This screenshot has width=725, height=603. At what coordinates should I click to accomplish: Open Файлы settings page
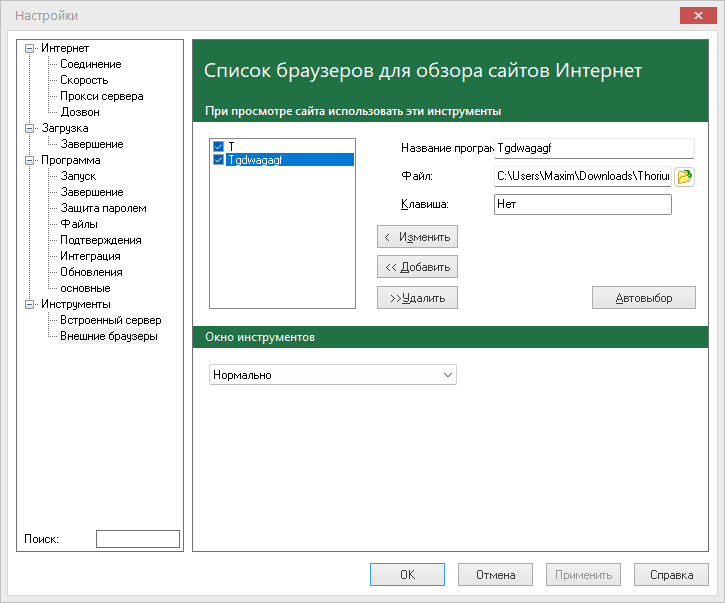(79, 224)
